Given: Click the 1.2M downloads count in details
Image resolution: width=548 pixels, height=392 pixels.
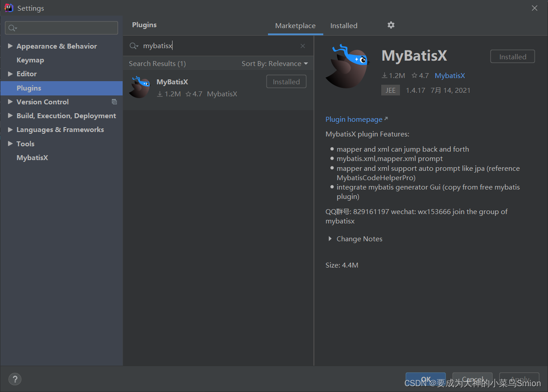Looking at the screenshot, I should tap(393, 76).
